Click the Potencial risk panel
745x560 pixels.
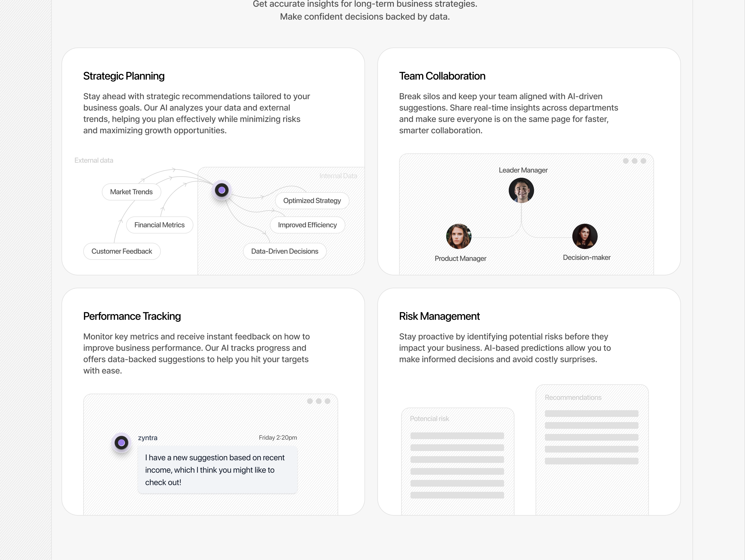coord(457,461)
